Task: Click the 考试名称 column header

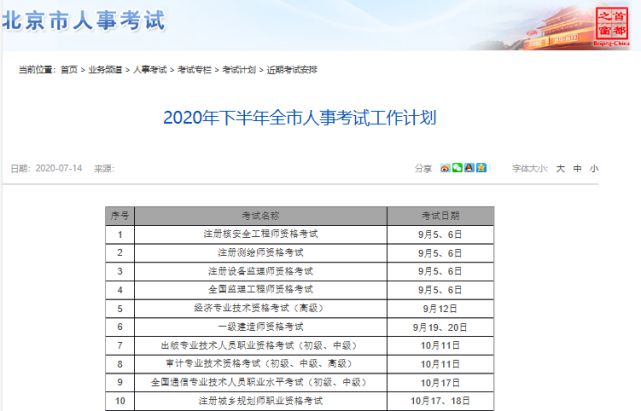Action: (260, 216)
